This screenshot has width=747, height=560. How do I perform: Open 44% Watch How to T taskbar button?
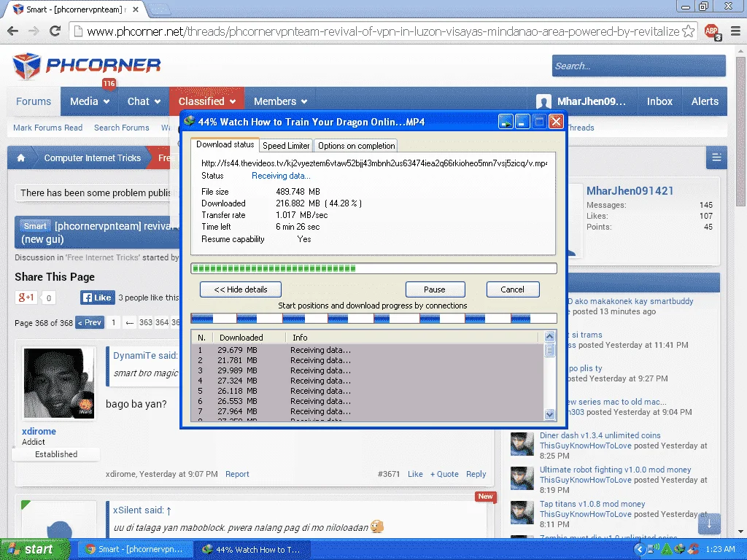[x=252, y=550]
